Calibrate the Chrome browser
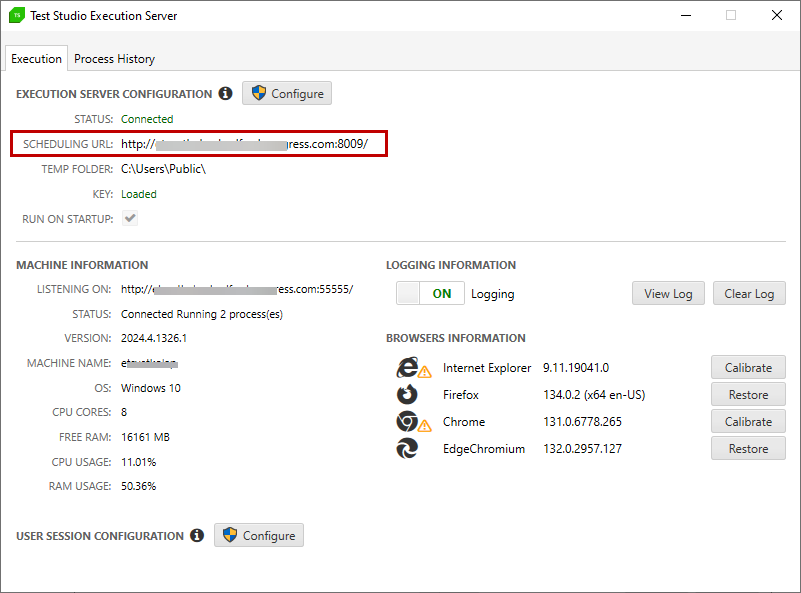801x593 pixels. pyautogui.click(x=748, y=422)
